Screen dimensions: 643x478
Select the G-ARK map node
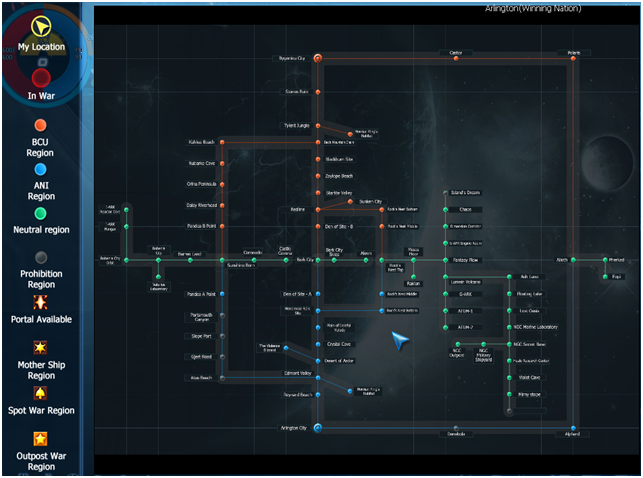[445, 294]
